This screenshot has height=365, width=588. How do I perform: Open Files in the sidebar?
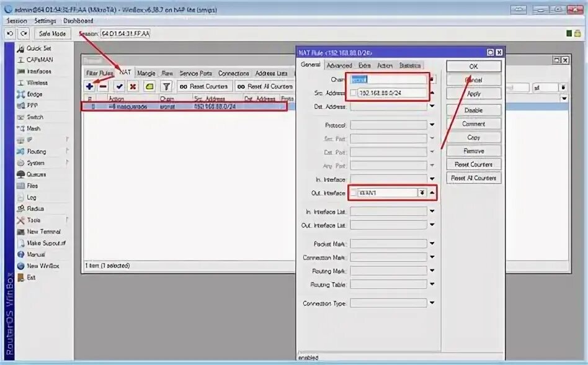32,186
